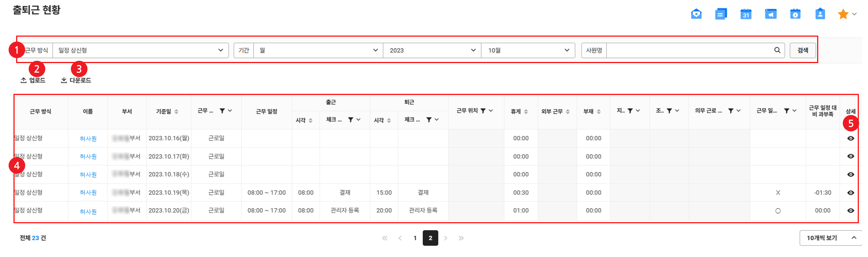Viewport: 868px width, 257px height.
Task: View details eye icon for 2023.10.20 row
Action: tap(850, 211)
